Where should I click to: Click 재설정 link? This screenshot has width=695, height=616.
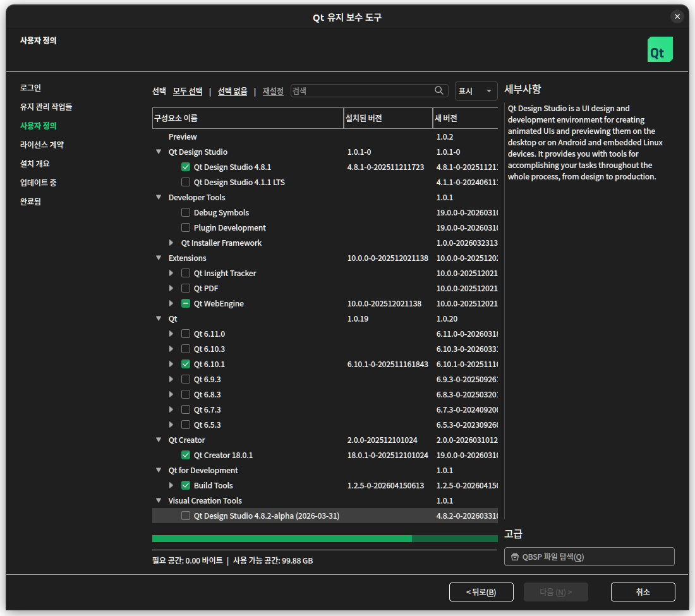point(273,91)
